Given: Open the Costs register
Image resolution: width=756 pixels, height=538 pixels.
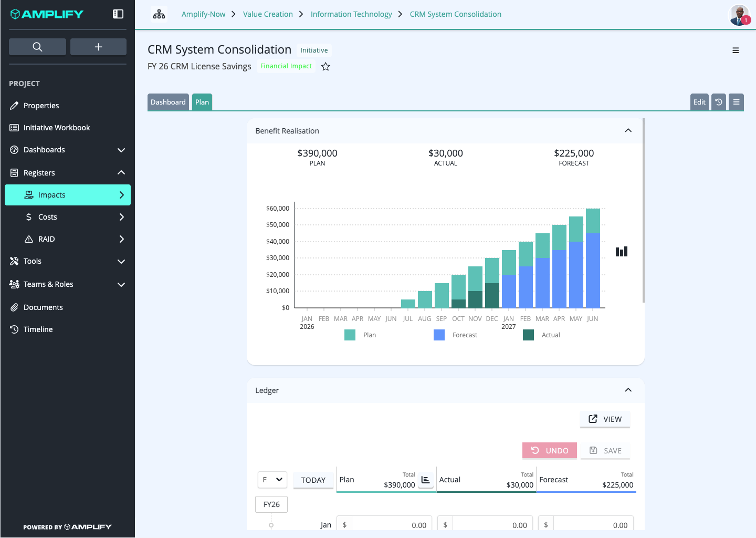Looking at the screenshot, I should click(68, 217).
